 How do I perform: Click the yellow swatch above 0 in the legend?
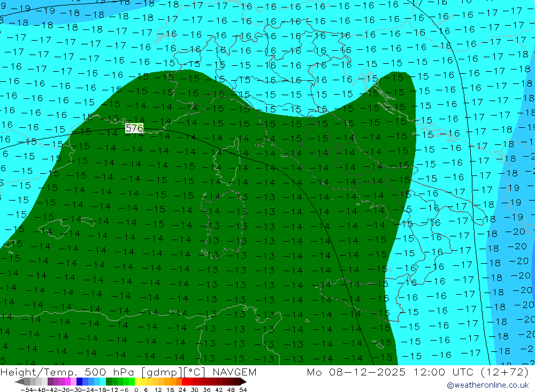(138, 381)
